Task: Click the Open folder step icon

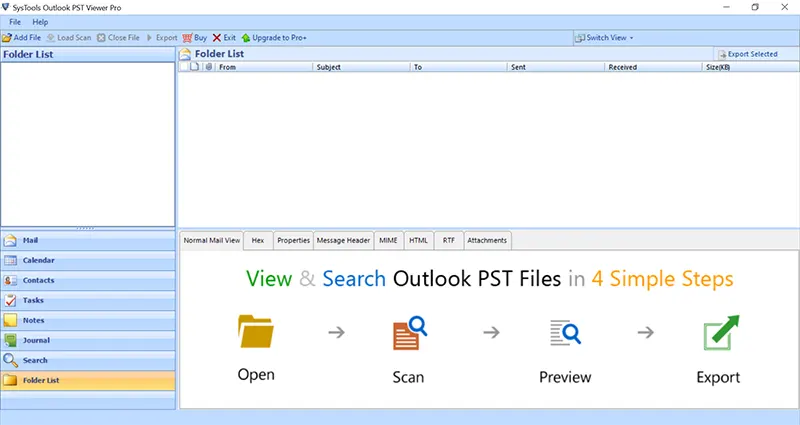Action: pos(256,332)
